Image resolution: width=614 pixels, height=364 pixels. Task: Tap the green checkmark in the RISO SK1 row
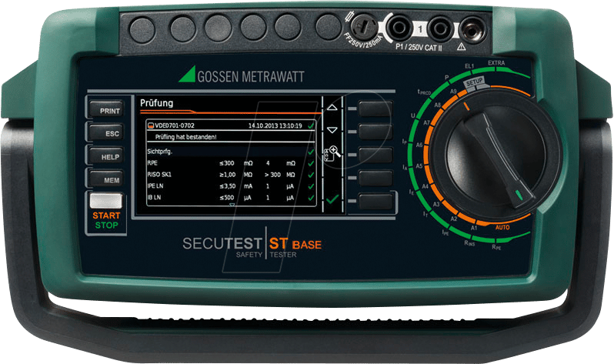(311, 175)
